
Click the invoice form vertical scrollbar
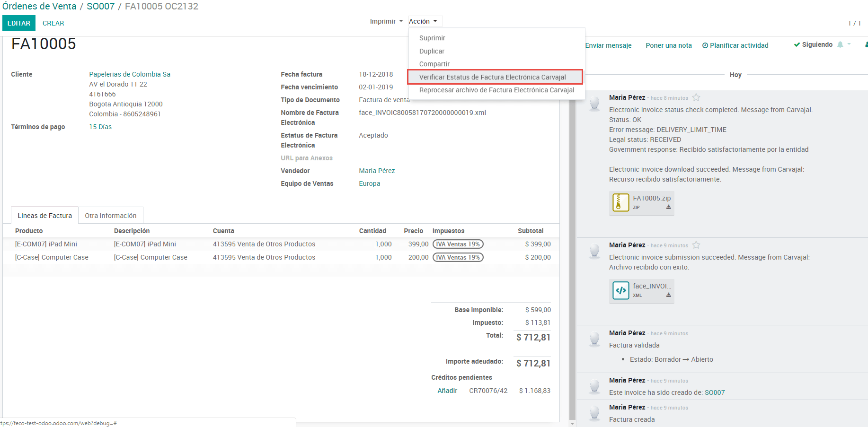click(572, 236)
